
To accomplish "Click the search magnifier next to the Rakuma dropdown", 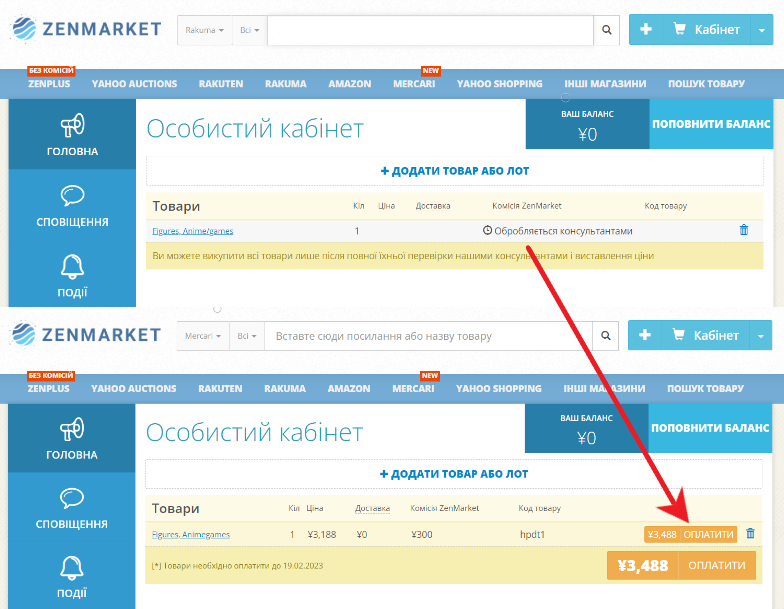I will tap(606, 30).
